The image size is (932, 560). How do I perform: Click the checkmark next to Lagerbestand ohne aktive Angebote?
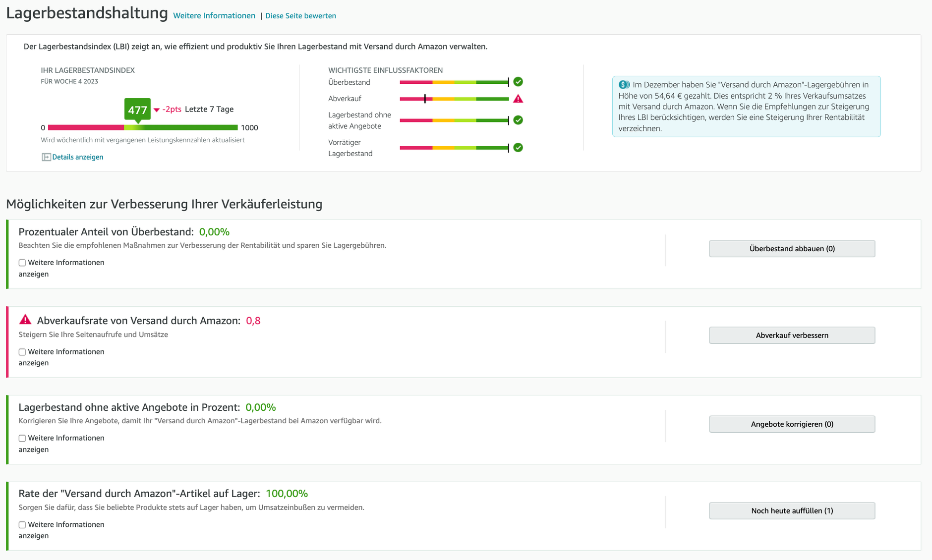(x=518, y=120)
